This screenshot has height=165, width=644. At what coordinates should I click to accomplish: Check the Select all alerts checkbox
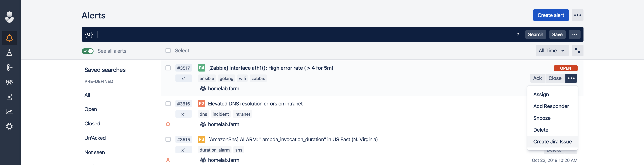point(168,51)
